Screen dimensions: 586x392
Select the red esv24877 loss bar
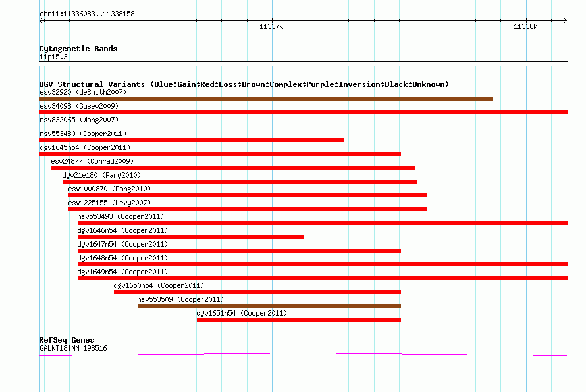click(x=234, y=168)
